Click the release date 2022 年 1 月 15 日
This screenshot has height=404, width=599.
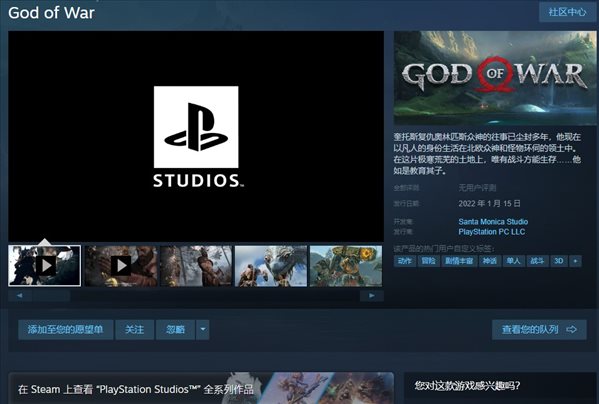489,204
